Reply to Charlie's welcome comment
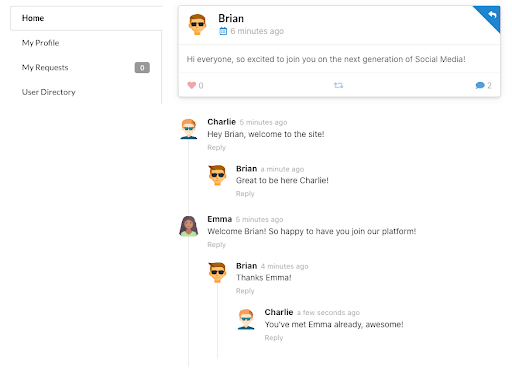This screenshot has width=512, height=380. point(216,147)
